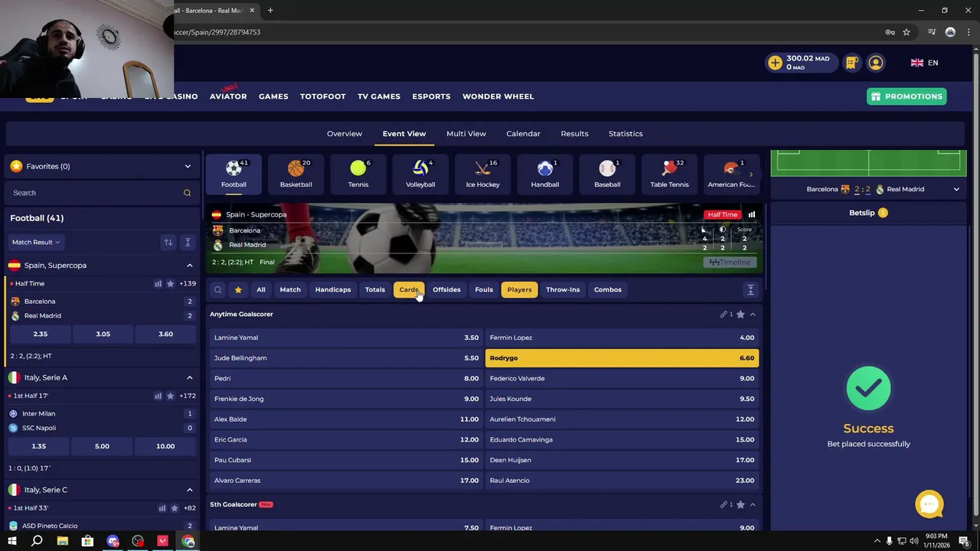Bookmark this page with the star icon
980x551 pixels.
[906, 32]
